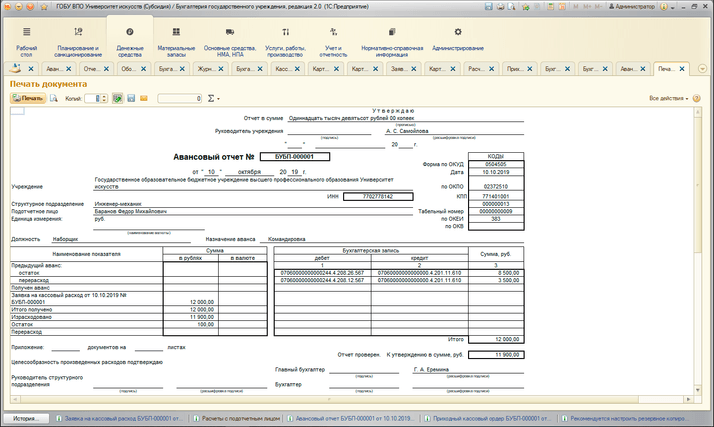Open Администрирование section
Screen dimensions: 714x427
click(458, 39)
